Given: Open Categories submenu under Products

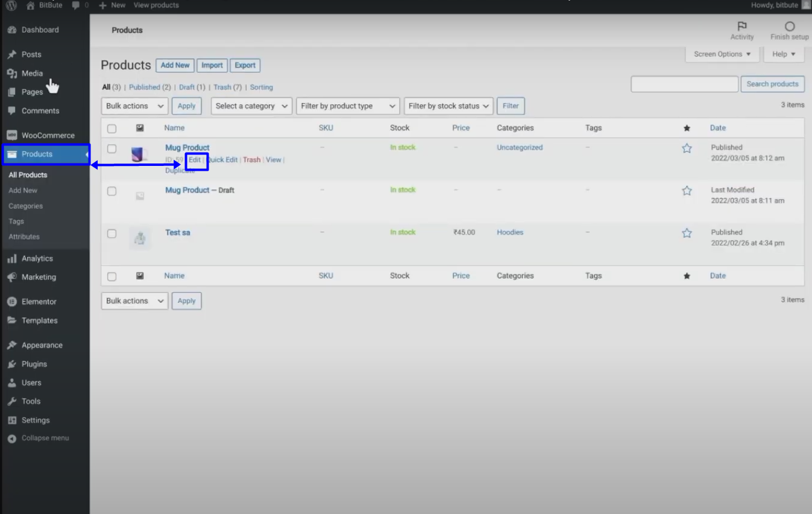Looking at the screenshot, I should pyautogui.click(x=25, y=206).
